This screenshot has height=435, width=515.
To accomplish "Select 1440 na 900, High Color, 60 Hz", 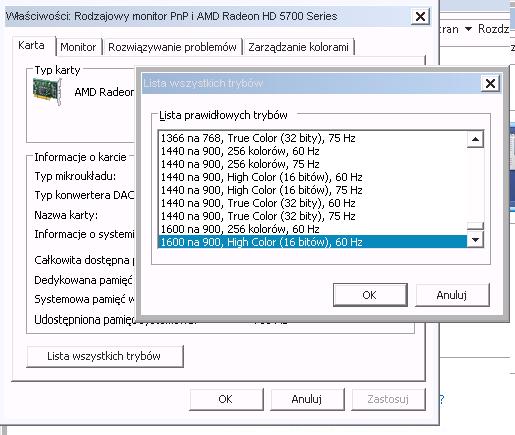I will tap(313, 177).
